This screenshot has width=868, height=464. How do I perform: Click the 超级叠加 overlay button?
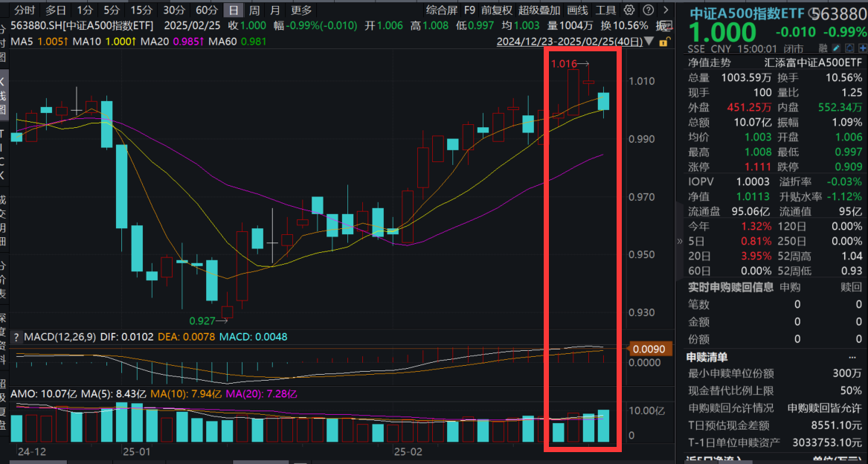(x=539, y=10)
